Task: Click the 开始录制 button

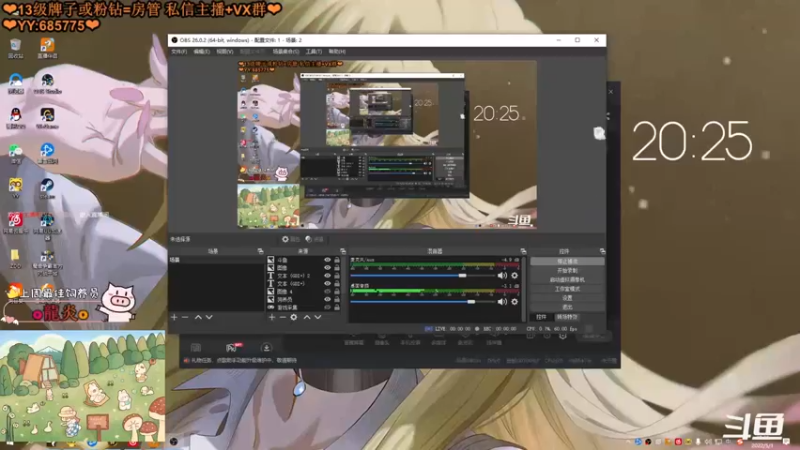Action: [x=567, y=270]
